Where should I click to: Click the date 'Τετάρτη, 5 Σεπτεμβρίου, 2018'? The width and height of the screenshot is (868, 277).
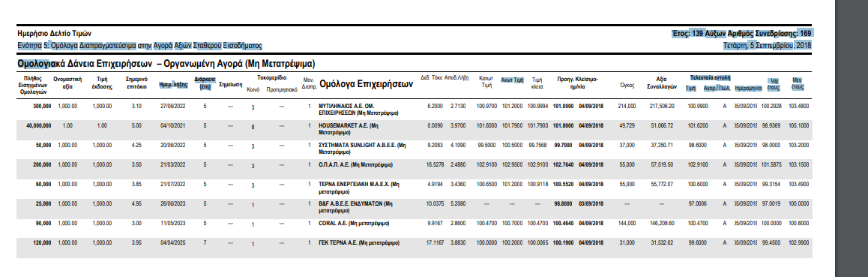pos(768,46)
